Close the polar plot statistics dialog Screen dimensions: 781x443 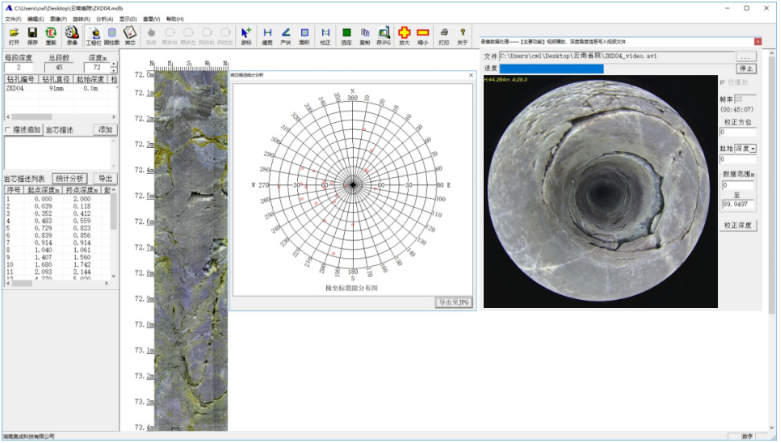471,75
